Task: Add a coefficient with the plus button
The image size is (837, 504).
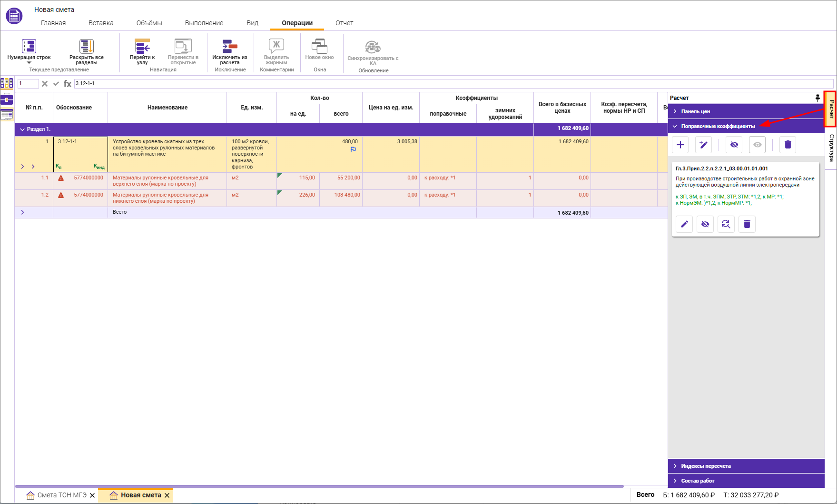Action: [680, 145]
